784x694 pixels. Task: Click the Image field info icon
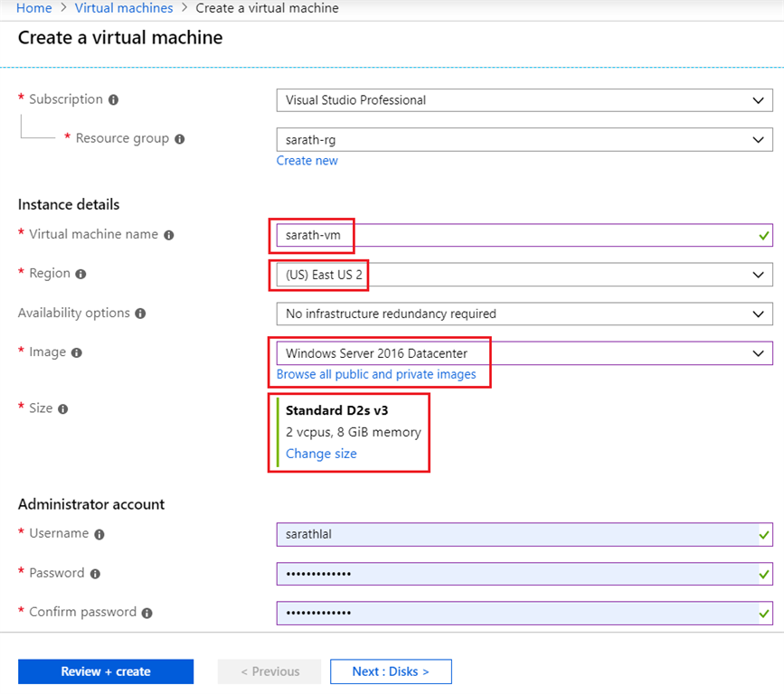77,352
